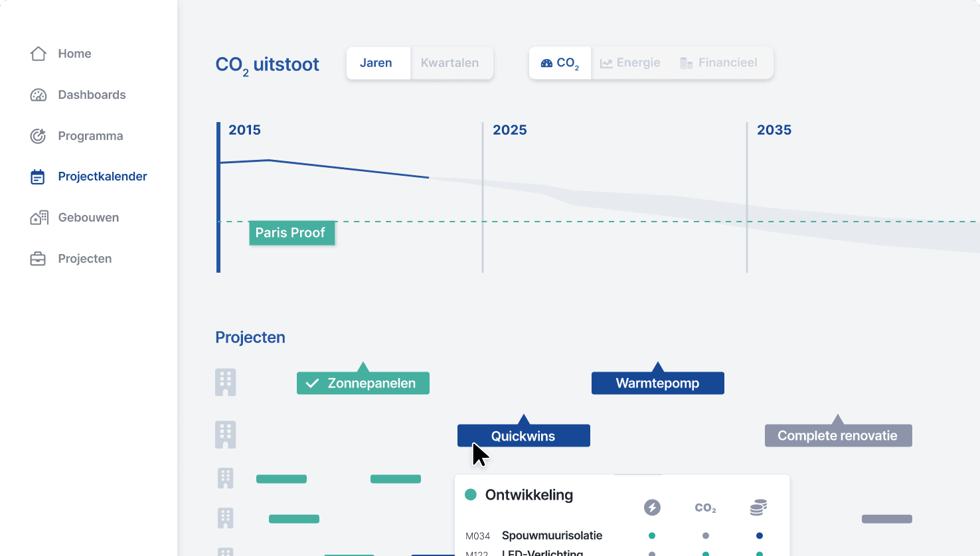Click the building icon beside Zonnepanelen

point(226,383)
